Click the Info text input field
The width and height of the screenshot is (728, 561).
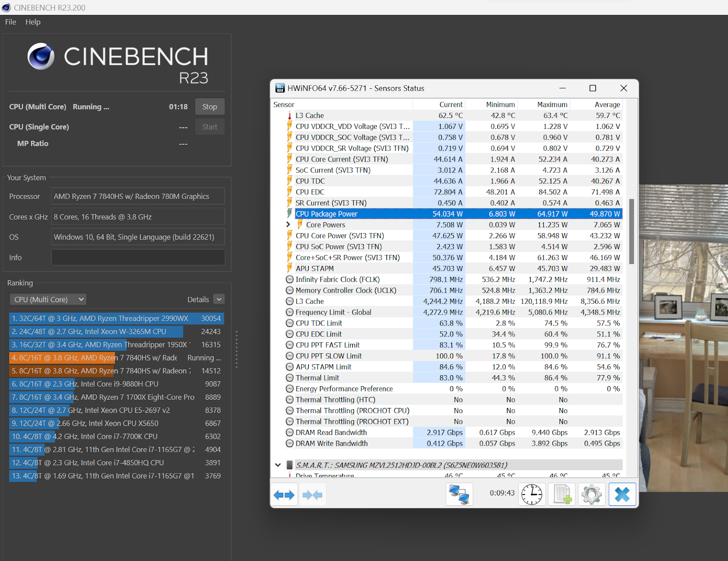[138, 257]
